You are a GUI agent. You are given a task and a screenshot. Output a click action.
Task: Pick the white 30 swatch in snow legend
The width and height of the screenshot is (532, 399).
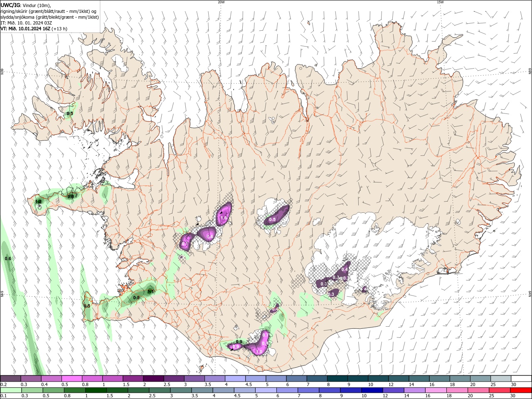[521, 378]
